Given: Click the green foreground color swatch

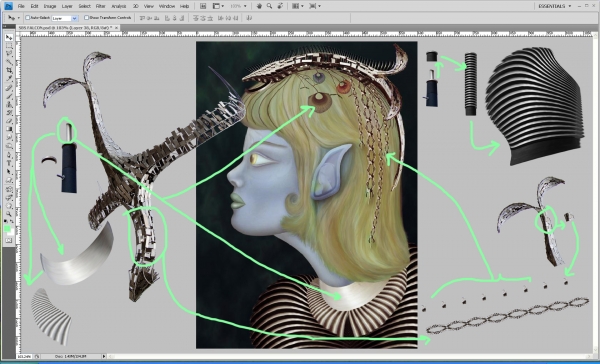Looking at the screenshot, I should [8, 228].
